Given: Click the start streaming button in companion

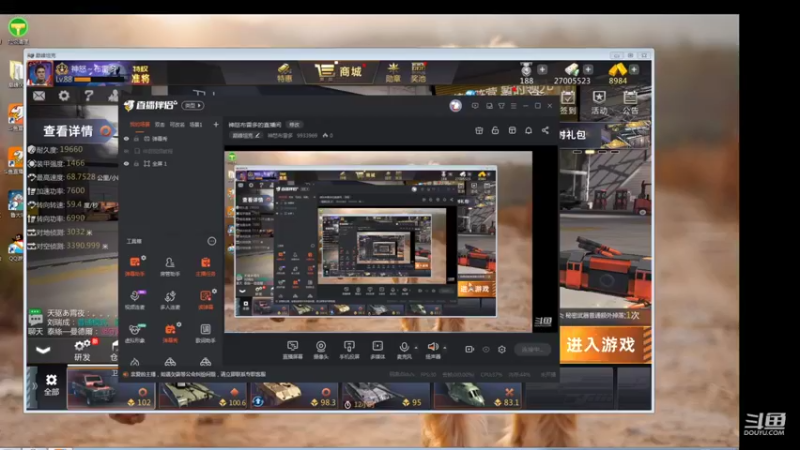Looking at the screenshot, I should click(532, 349).
